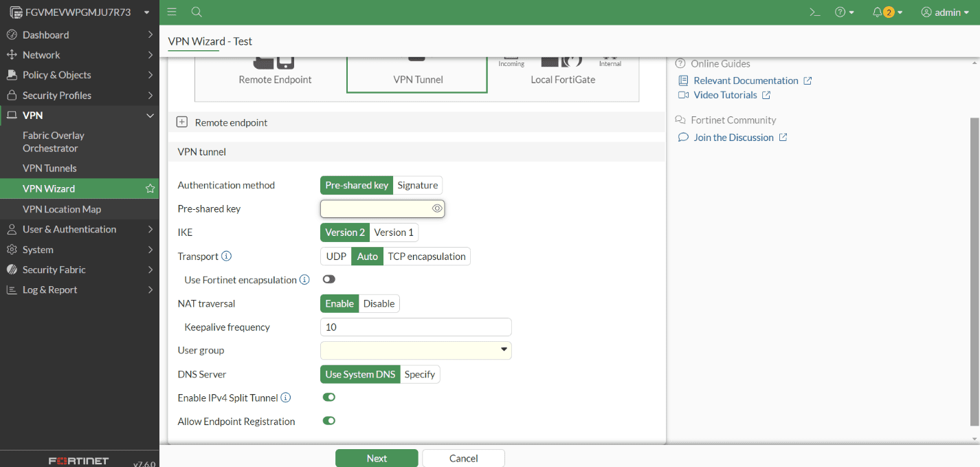Toggle the favorite star on VPN Wizard

click(x=150, y=188)
